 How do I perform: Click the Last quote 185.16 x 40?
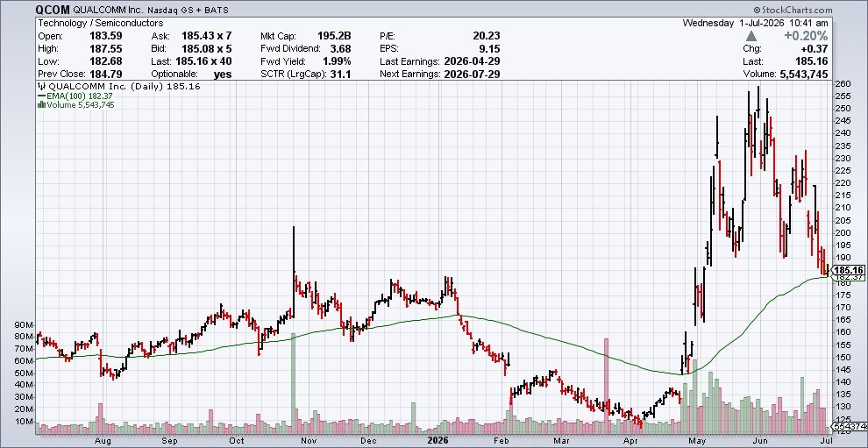click(x=203, y=61)
